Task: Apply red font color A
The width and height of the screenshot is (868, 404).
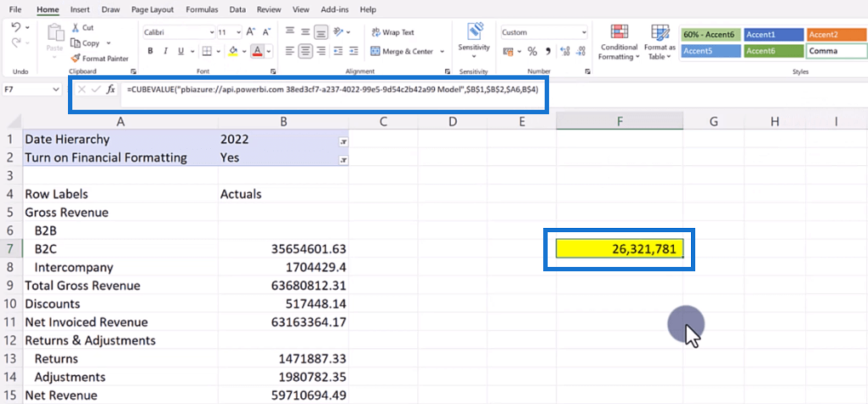Action: pyautogui.click(x=257, y=52)
